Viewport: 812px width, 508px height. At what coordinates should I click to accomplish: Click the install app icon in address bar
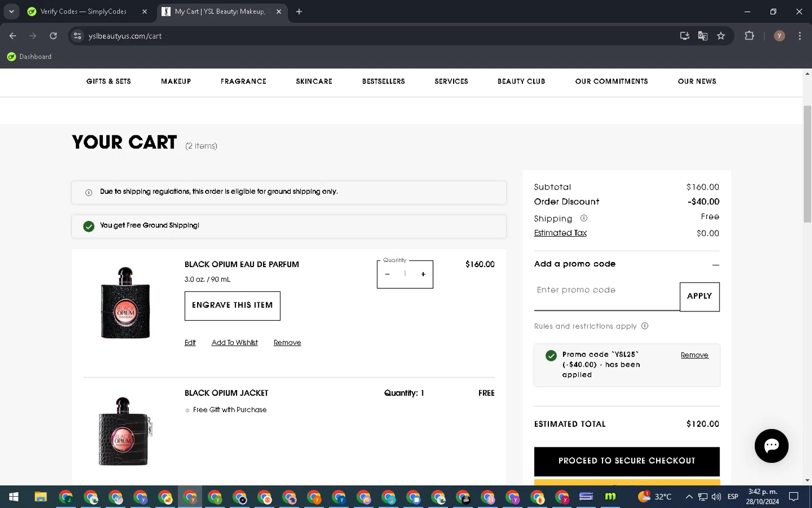[685, 36]
